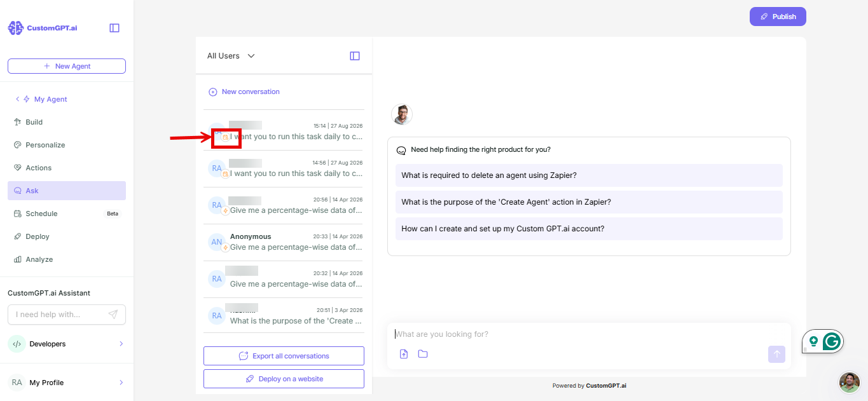Toggle the conversation list panel icon
868x401 pixels.
click(x=355, y=56)
